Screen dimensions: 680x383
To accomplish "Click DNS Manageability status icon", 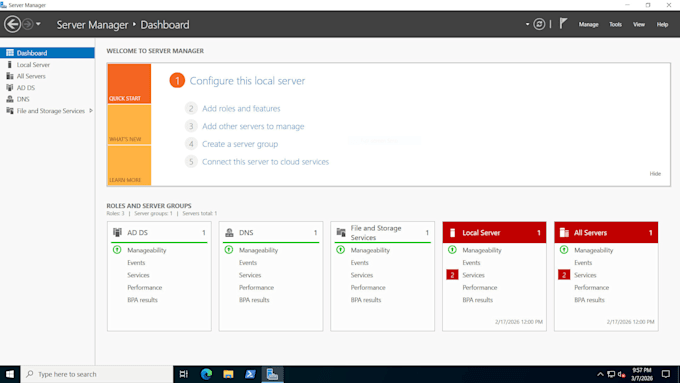I will pos(229,250).
